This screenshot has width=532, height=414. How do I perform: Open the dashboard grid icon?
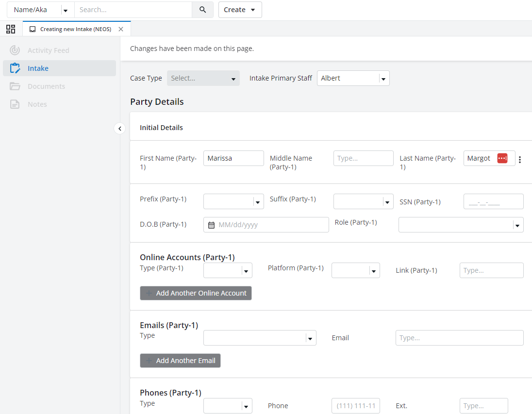click(11, 29)
